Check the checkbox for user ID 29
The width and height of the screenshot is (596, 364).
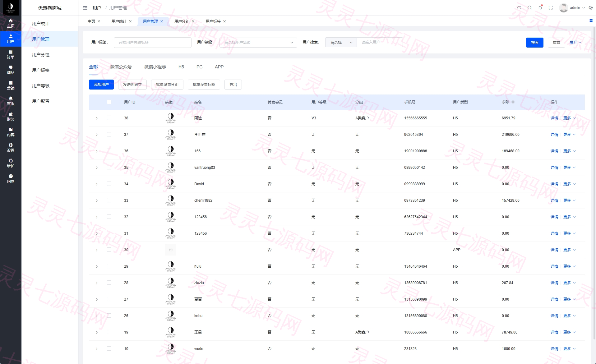pos(109,266)
